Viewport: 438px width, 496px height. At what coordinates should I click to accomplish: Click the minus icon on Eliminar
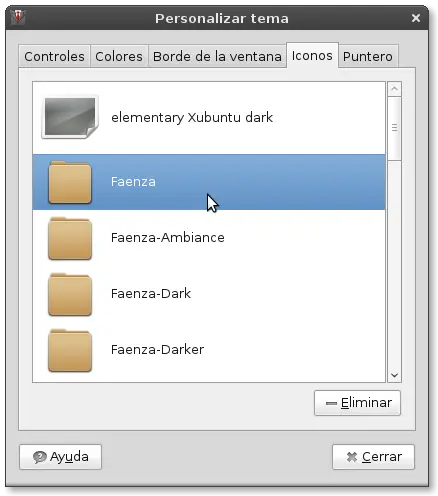coord(331,403)
